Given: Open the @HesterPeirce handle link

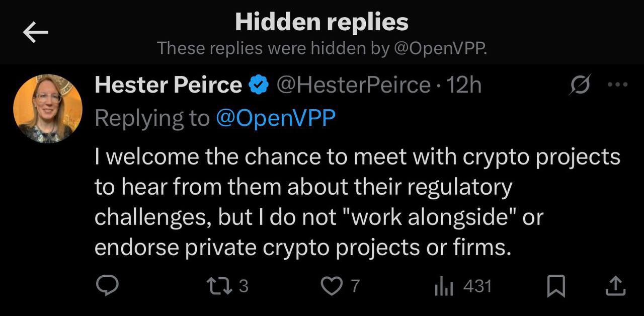Looking at the screenshot, I should pos(354,86).
